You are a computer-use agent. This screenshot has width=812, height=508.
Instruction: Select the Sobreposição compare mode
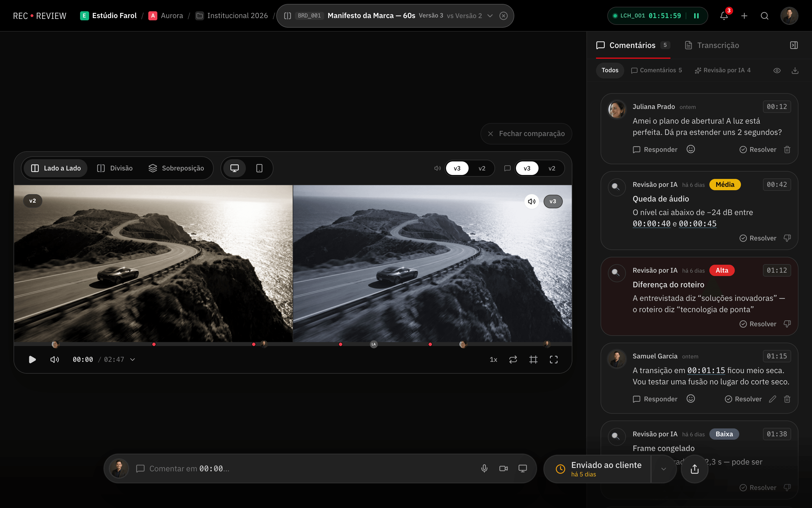(x=176, y=168)
